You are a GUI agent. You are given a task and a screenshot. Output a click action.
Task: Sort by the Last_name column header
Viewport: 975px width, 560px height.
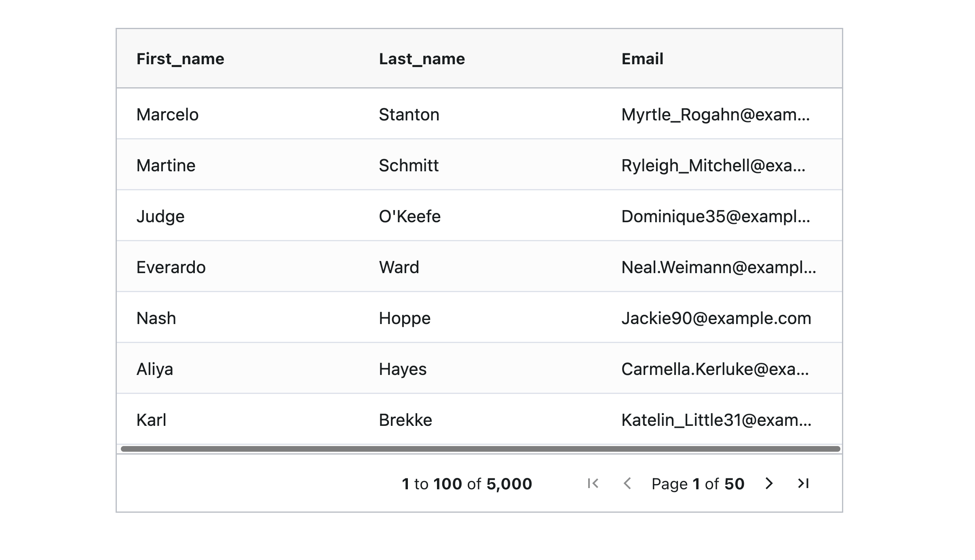[422, 59]
